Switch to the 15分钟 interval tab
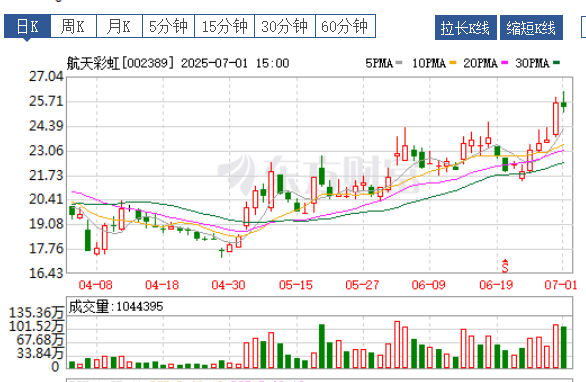The height and width of the screenshot is (382, 586). tap(224, 26)
